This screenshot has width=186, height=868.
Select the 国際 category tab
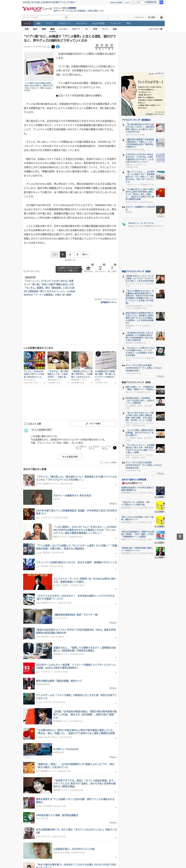pyautogui.click(x=44, y=29)
